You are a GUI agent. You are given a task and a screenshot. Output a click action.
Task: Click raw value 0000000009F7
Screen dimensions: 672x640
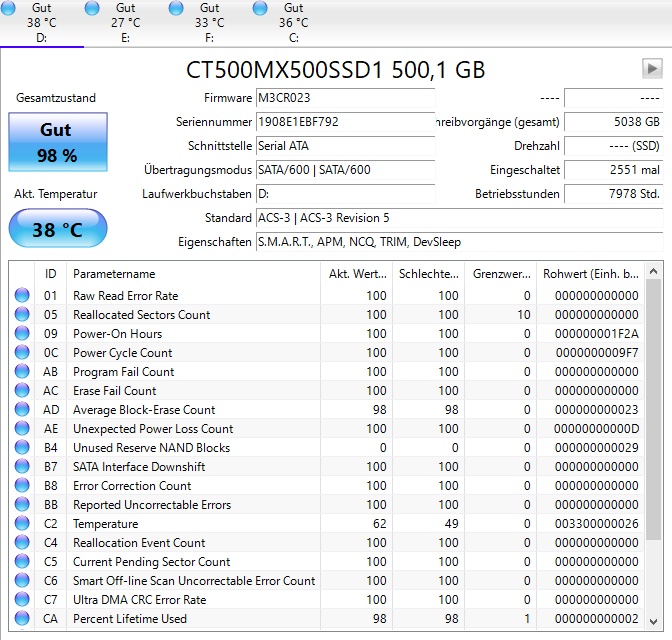597,353
